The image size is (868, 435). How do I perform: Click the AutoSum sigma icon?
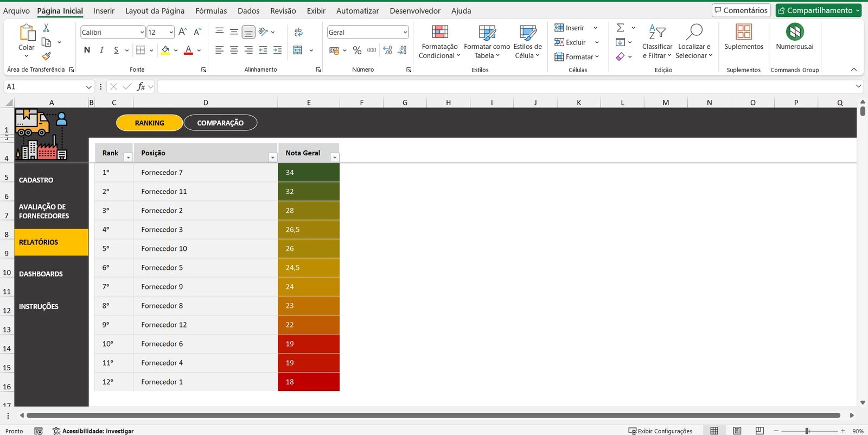(x=621, y=28)
